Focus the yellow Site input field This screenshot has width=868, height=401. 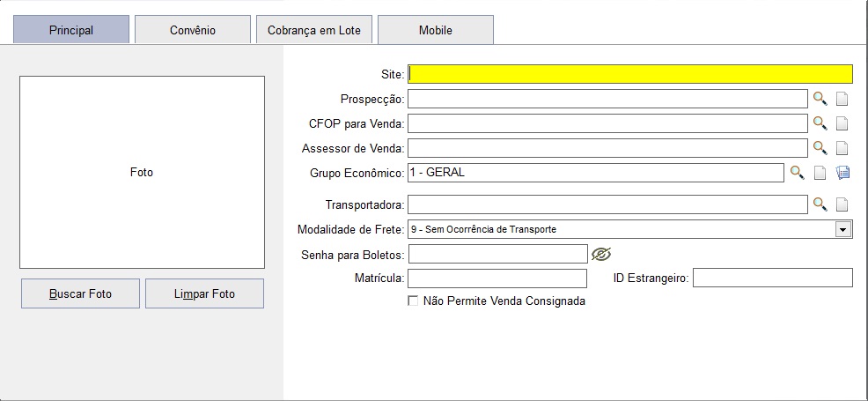coord(630,74)
